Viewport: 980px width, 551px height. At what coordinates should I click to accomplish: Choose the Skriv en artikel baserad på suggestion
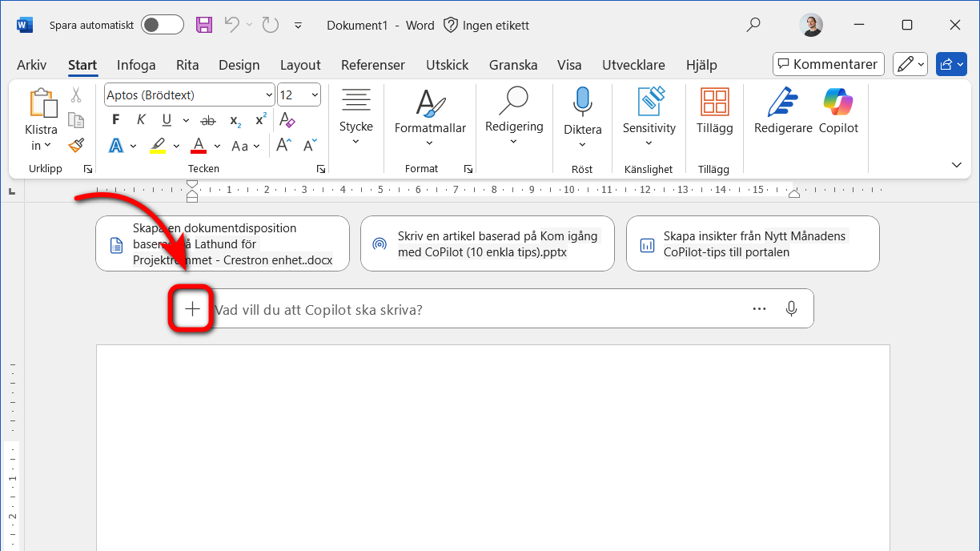(488, 243)
